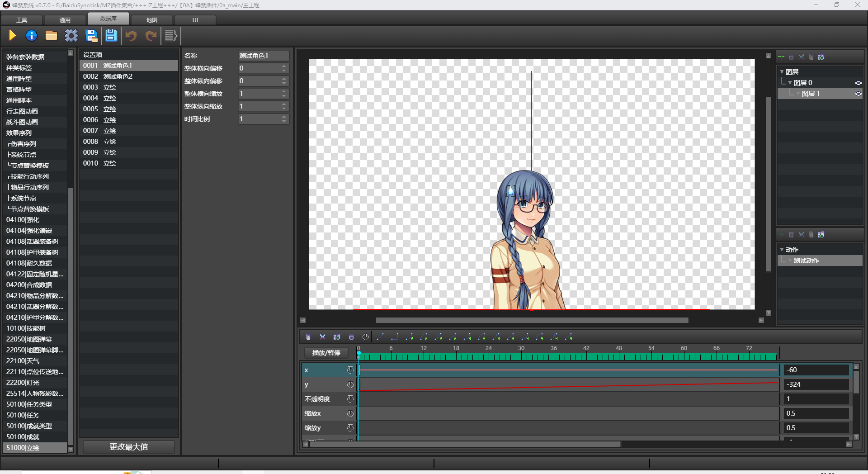The height and width of the screenshot is (474, 868).
Task: Switch to the 通用 tab
Action: [x=65, y=20]
